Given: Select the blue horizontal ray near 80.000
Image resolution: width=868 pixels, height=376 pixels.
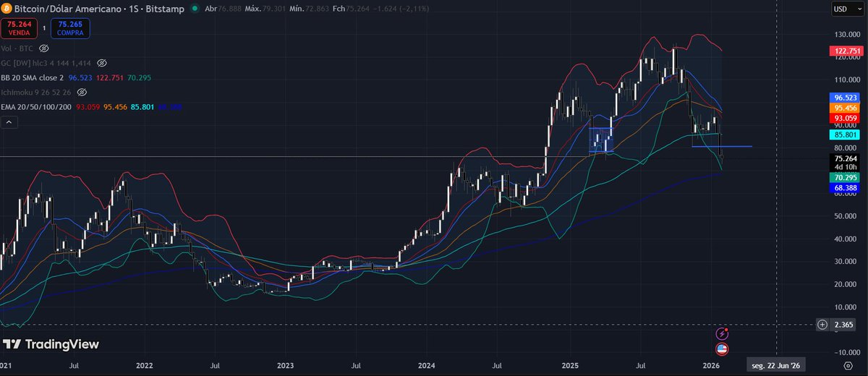Looking at the screenshot, I should coord(722,147).
